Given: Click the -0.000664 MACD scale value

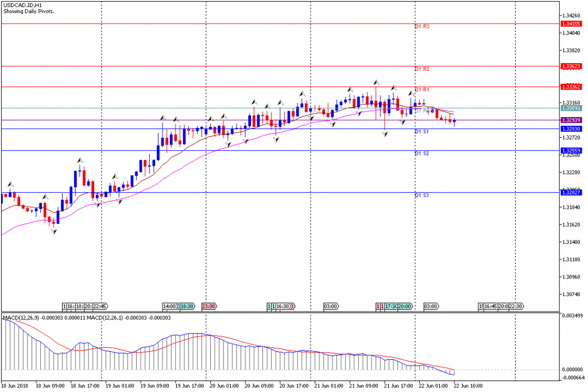Looking at the screenshot, I should tap(572, 378).
